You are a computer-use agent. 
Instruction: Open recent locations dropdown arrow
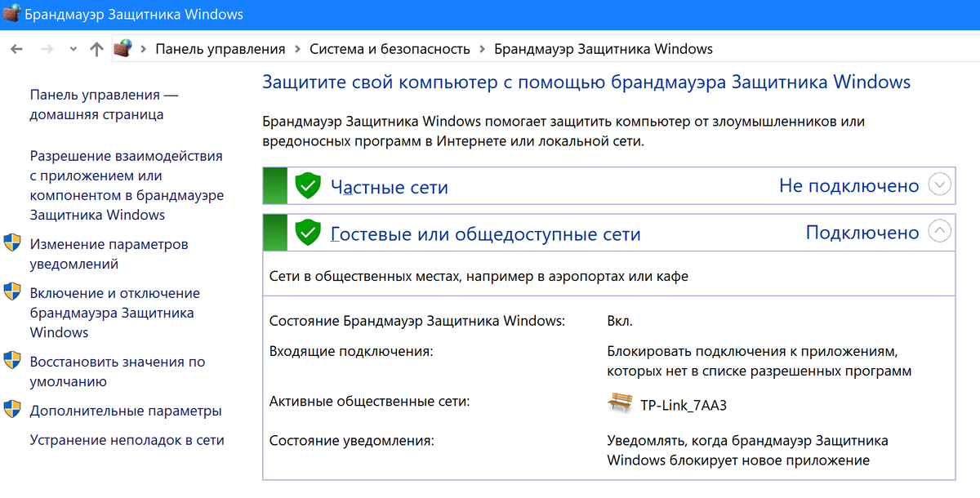click(73, 49)
